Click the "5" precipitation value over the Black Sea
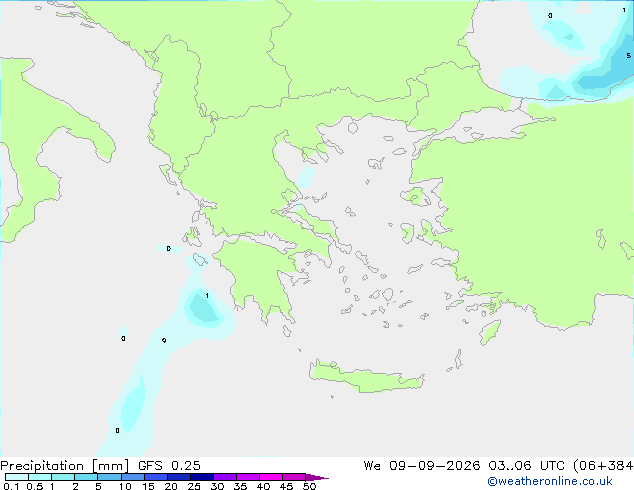Image resolution: width=634 pixels, height=490 pixels. 628,55
